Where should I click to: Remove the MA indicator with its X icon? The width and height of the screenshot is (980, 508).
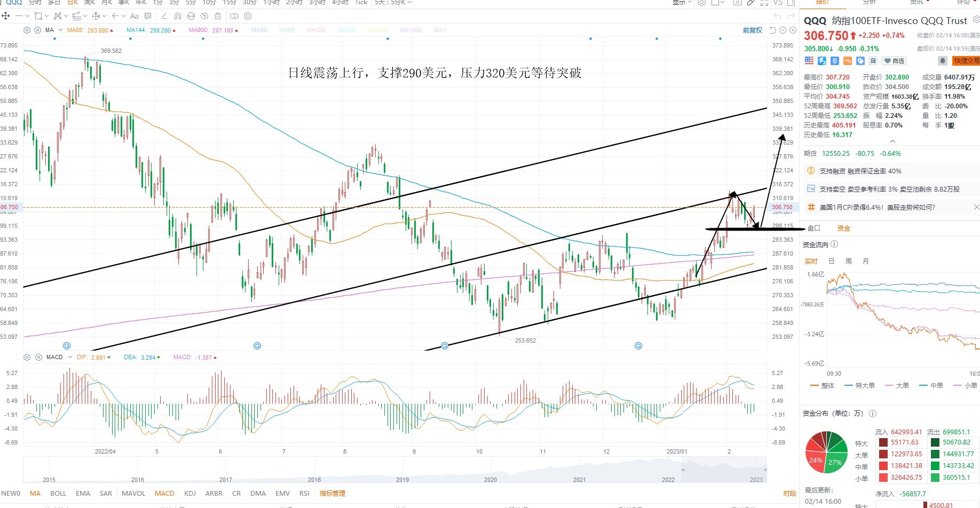(x=37, y=30)
